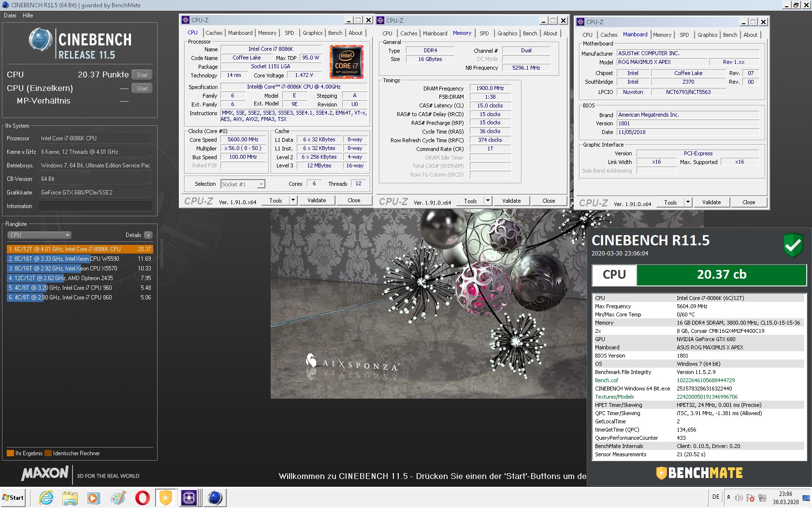Click the Cinebench sphere logo at top left

[x=40, y=39]
